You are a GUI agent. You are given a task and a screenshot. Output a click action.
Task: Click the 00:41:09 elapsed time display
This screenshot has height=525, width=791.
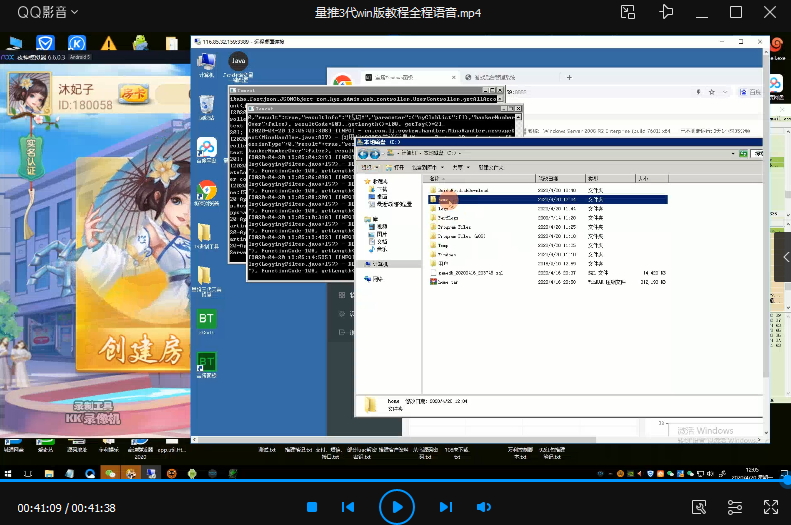click(40, 508)
